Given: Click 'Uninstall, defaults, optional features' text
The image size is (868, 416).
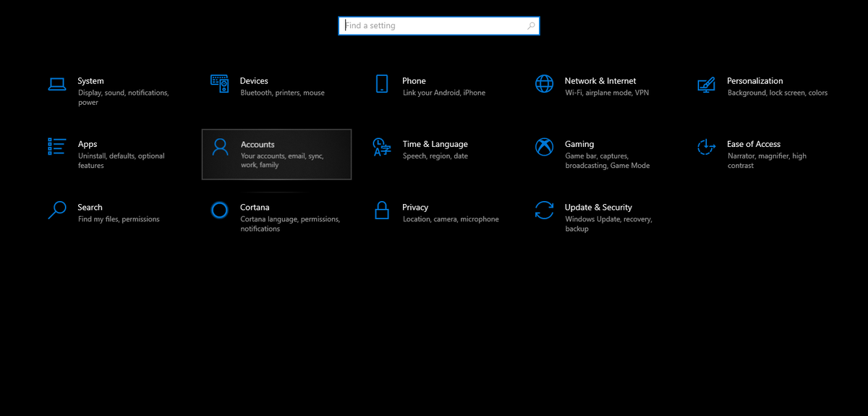Looking at the screenshot, I should [x=122, y=161].
